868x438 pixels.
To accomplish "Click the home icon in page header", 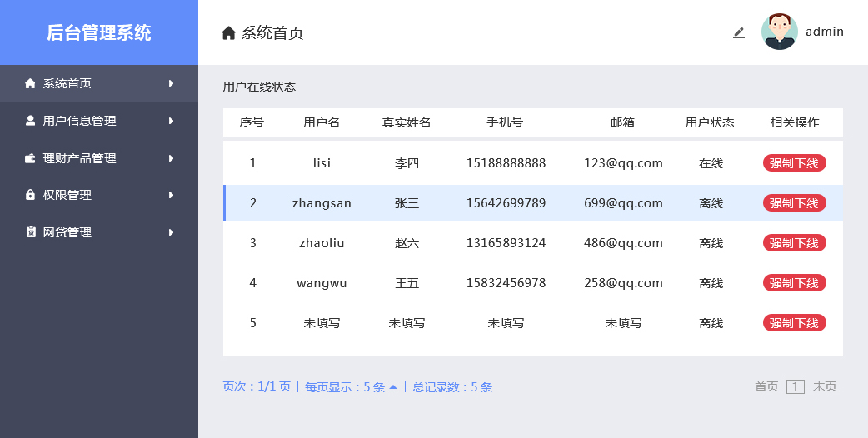I will coord(228,33).
